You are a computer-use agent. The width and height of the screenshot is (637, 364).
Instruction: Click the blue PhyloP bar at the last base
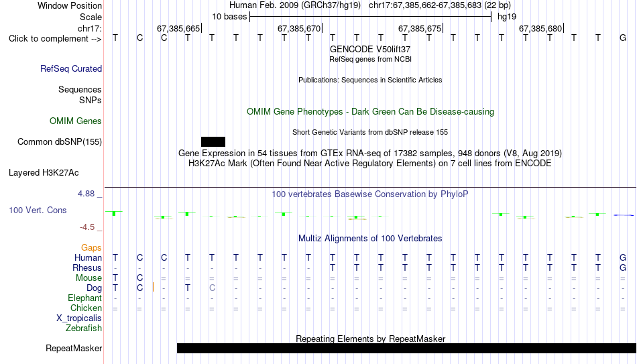point(624,215)
